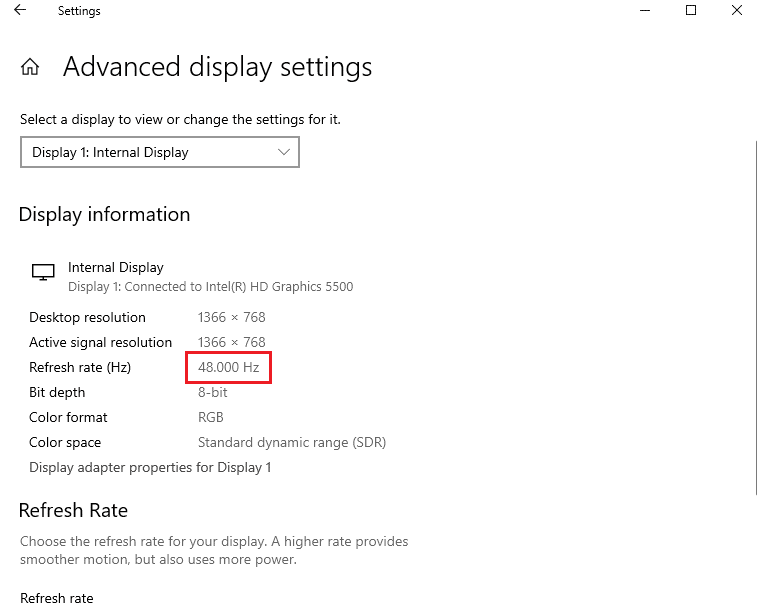Screen dimensions: 757x609
Task: Maximize the Settings window
Action: pyautogui.click(x=690, y=11)
